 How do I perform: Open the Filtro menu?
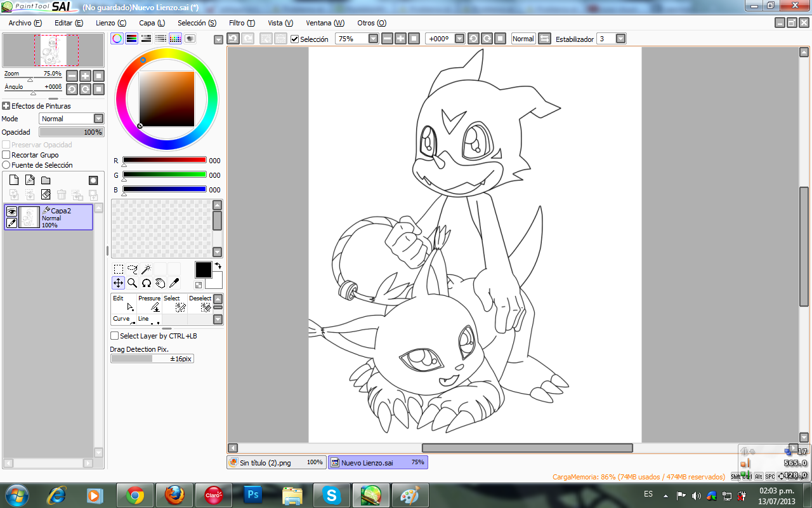coord(242,23)
